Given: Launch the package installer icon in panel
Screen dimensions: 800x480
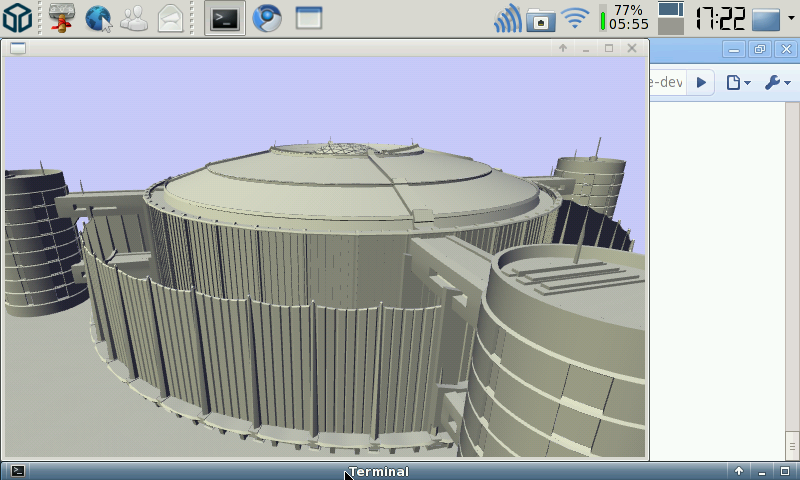Looking at the screenshot, I should [x=62, y=18].
